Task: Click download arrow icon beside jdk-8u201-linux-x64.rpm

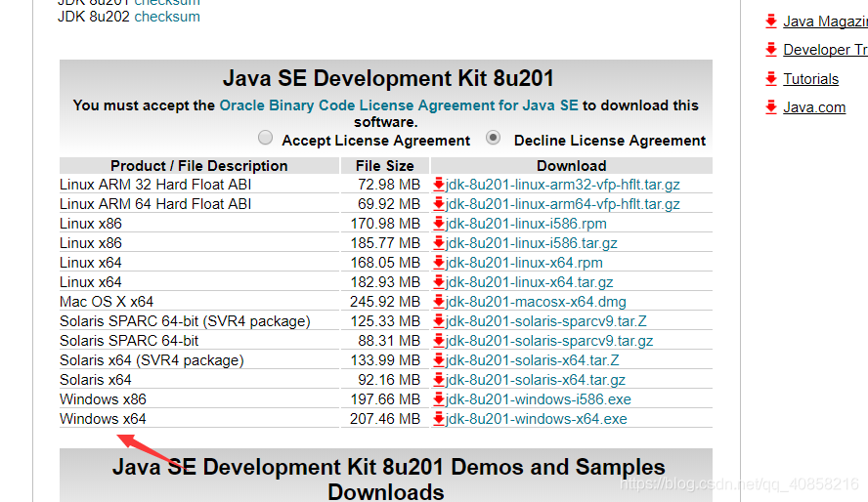Action: pos(439,263)
